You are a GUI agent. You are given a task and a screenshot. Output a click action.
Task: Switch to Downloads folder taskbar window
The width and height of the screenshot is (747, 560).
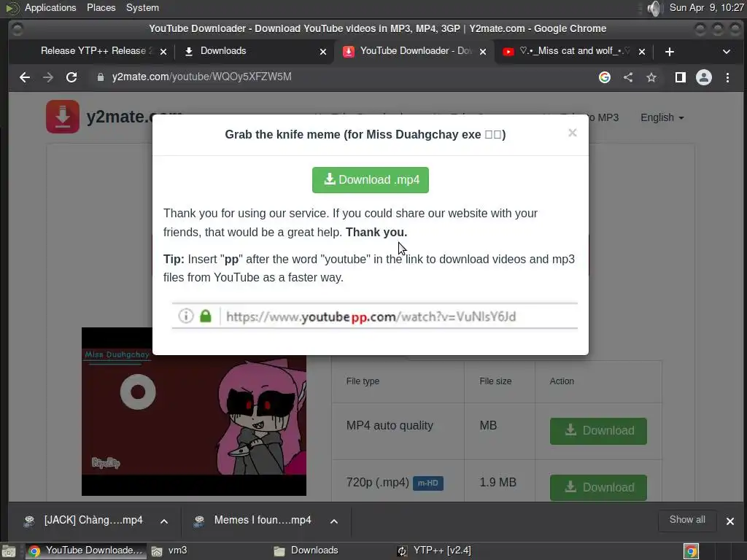click(331, 551)
